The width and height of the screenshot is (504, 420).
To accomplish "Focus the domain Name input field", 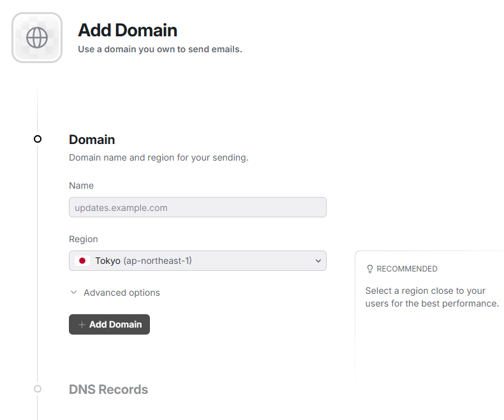I will [x=197, y=207].
